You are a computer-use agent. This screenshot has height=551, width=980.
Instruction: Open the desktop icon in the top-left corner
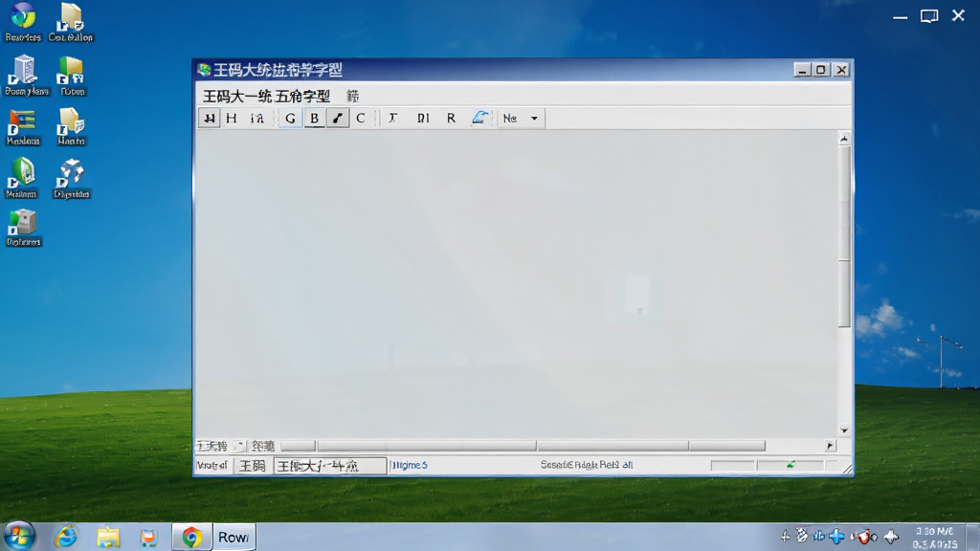(23, 22)
